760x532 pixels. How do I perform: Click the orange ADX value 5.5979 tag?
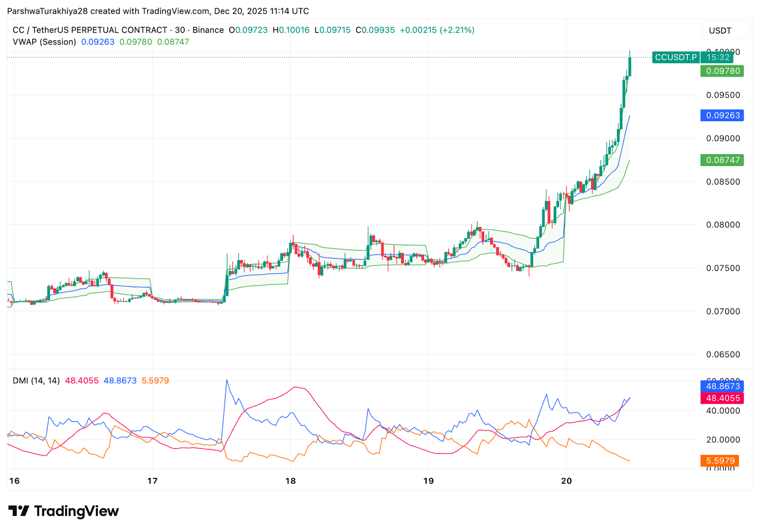coord(720,460)
